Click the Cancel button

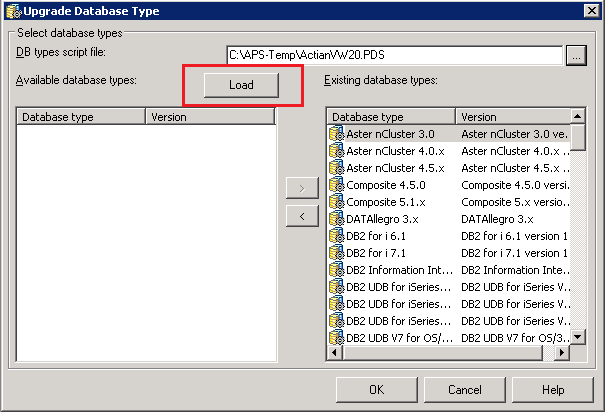pyautogui.click(x=464, y=390)
